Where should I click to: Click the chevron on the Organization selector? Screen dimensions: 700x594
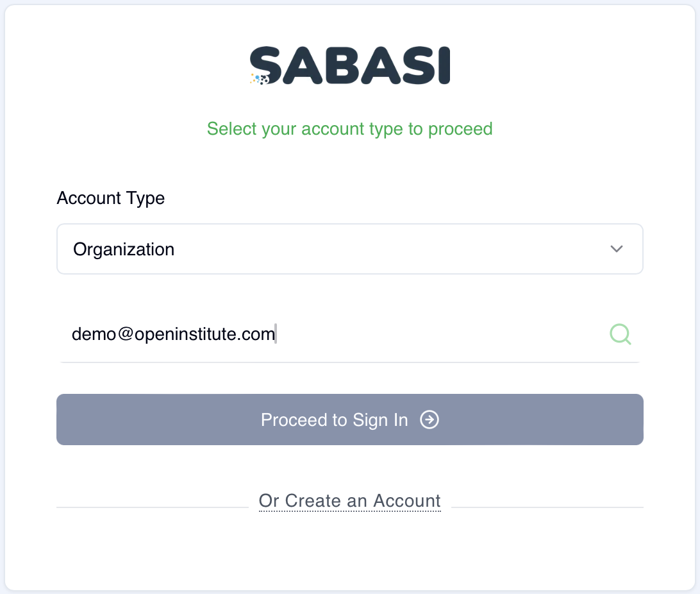(616, 249)
